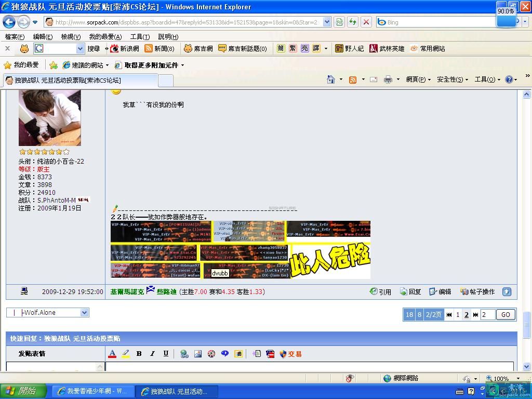The height and width of the screenshot is (399, 532).
Task: Toggle italic formatting in quick reply editor
Action: point(152,354)
